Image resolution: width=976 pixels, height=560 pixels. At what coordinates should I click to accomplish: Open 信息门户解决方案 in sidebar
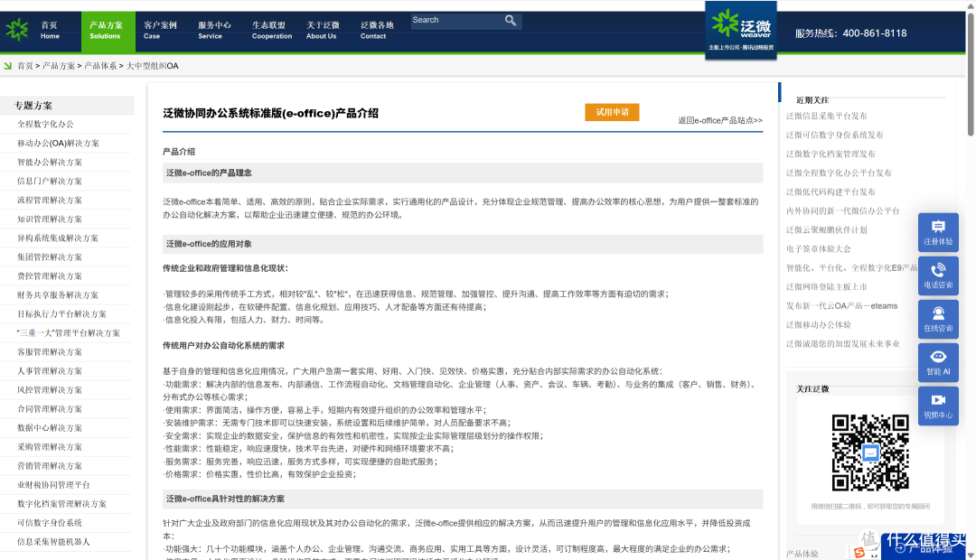coord(50,181)
